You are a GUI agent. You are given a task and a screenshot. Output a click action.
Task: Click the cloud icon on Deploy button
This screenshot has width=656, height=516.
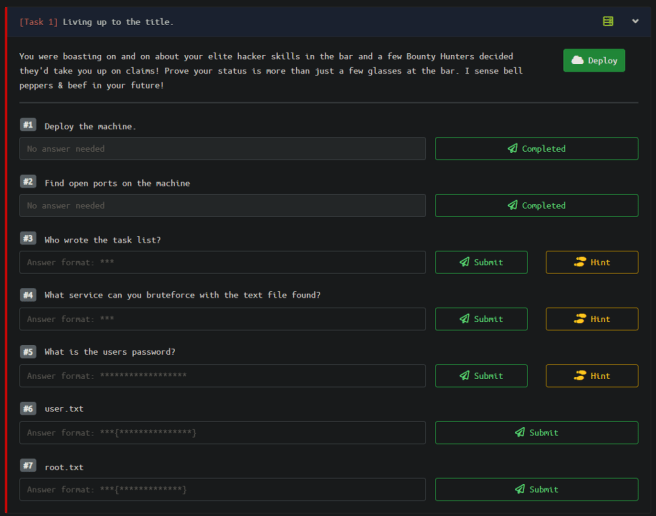pos(577,61)
